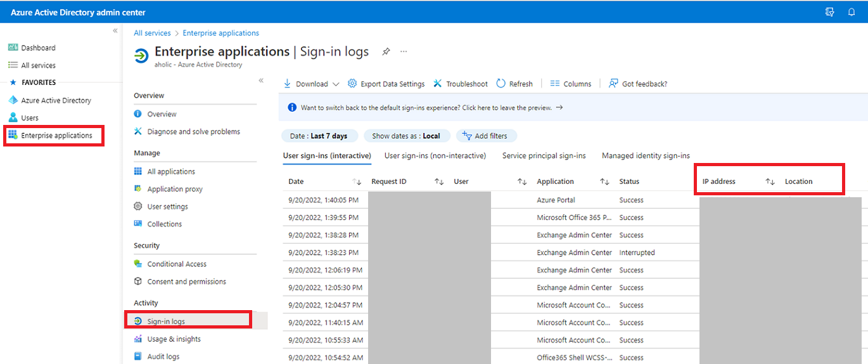Click the Conditional Access icon
This screenshot has height=364, width=868.
138,264
